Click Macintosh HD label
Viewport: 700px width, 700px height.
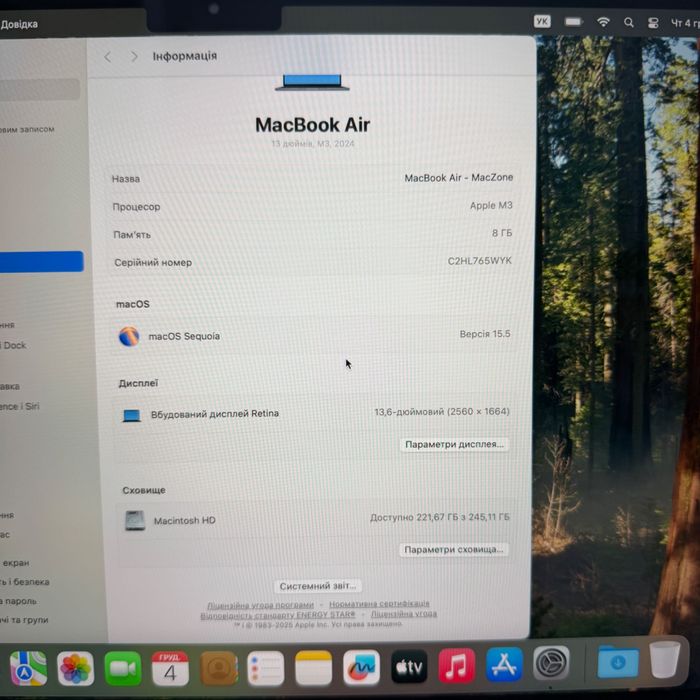point(185,521)
